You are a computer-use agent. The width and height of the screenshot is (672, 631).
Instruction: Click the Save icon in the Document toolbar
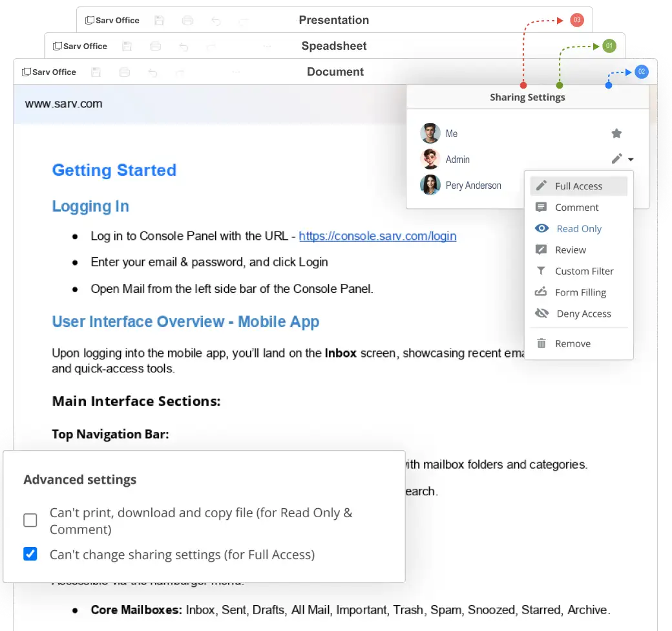[96, 72]
